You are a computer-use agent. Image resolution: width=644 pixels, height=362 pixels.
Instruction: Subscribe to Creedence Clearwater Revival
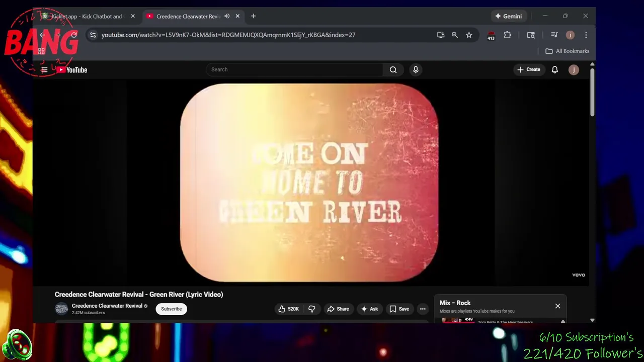coord(172,309)
